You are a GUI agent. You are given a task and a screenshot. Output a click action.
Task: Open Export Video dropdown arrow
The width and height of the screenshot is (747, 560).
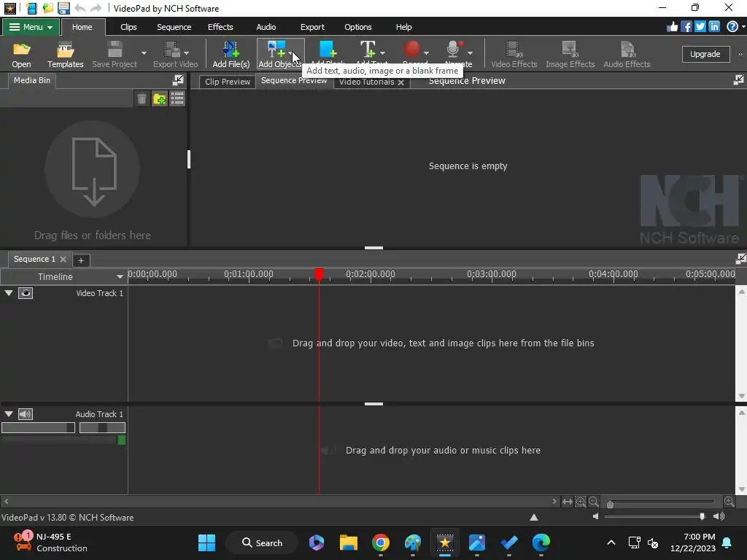(x=186, y=52)
